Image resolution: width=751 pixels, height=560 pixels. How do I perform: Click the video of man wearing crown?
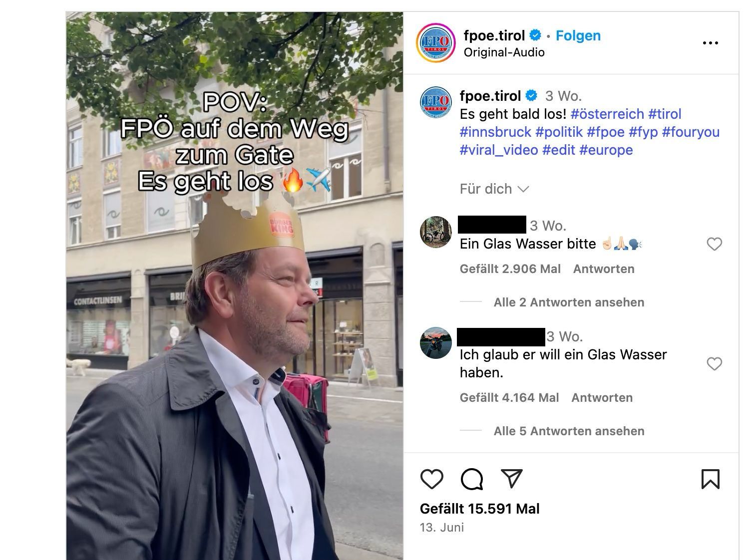235,285
